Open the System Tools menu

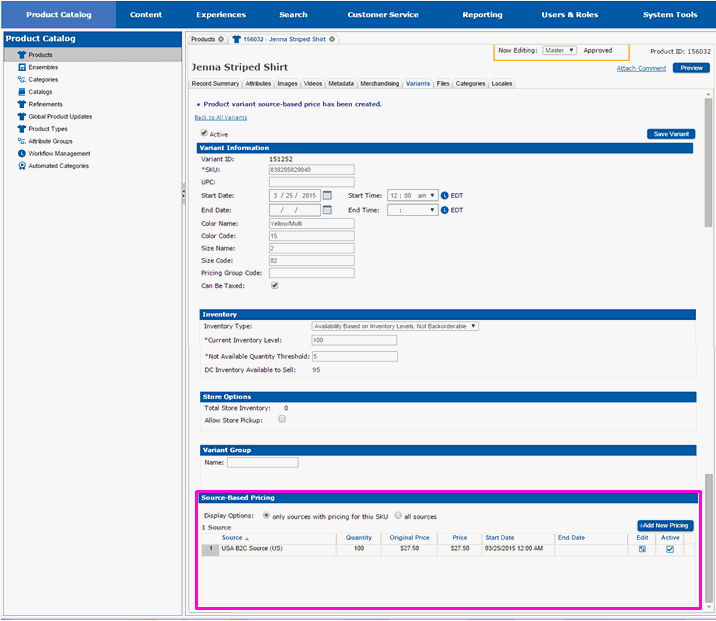click(x=670, y=15)
